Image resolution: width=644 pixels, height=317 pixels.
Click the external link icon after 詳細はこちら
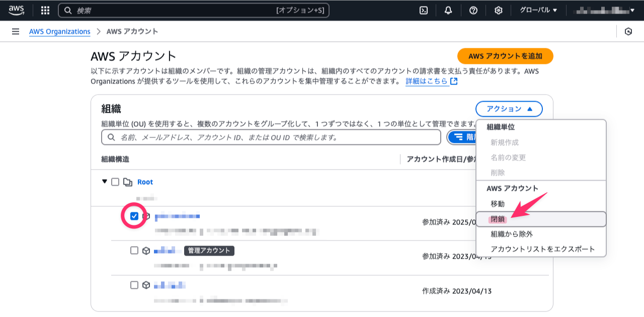tap(454, 81)
